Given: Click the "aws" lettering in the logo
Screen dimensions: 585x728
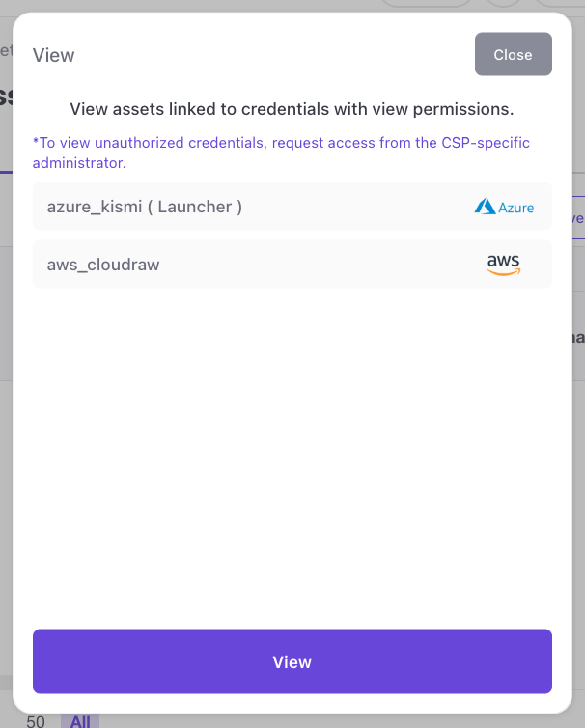Looking at the screenshot, I should point(503,260).
